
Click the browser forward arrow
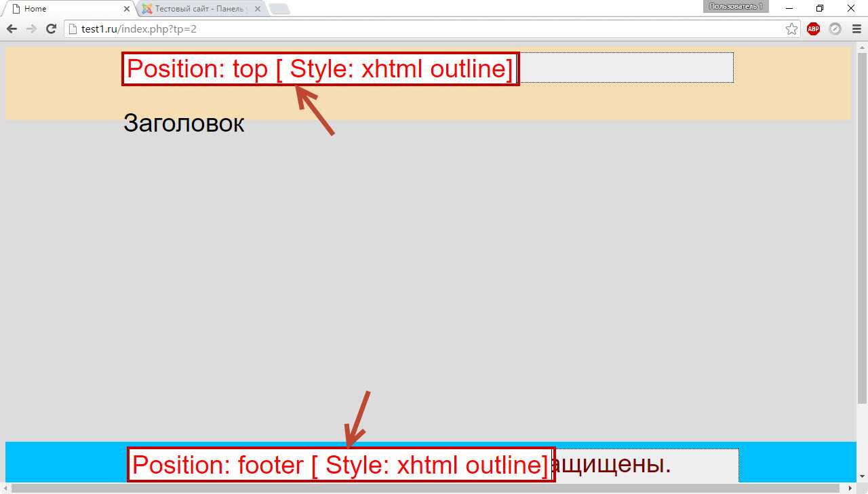click(31, 29)
